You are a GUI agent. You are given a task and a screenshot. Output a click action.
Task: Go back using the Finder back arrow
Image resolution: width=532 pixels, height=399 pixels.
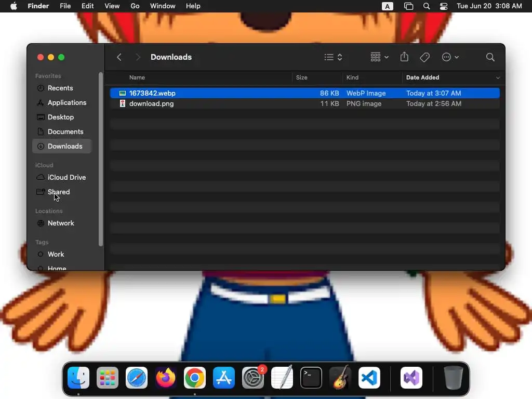(119, 57)
